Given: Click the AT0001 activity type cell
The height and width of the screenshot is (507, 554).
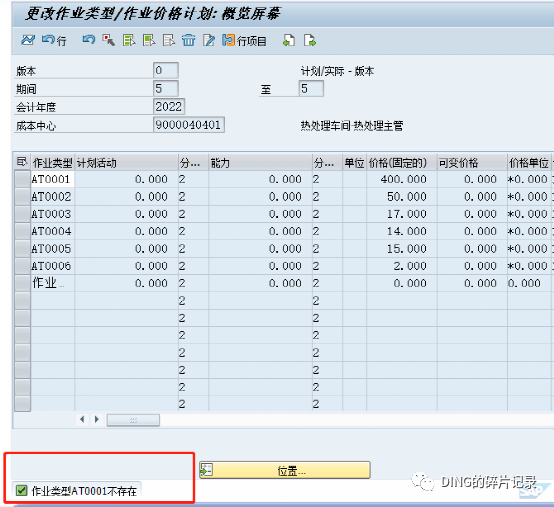Looking at the screenshot, I should (53, 179).
